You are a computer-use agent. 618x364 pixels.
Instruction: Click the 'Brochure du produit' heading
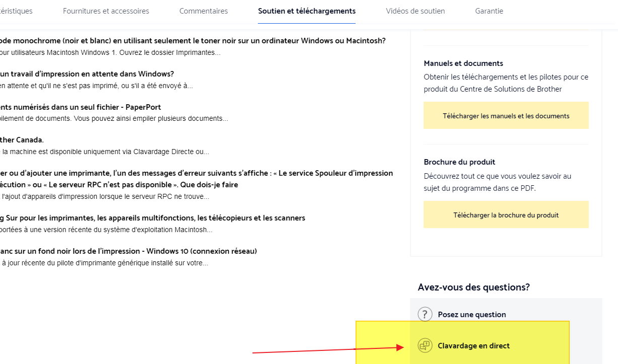pyautogui.click(x=459, y=162)
